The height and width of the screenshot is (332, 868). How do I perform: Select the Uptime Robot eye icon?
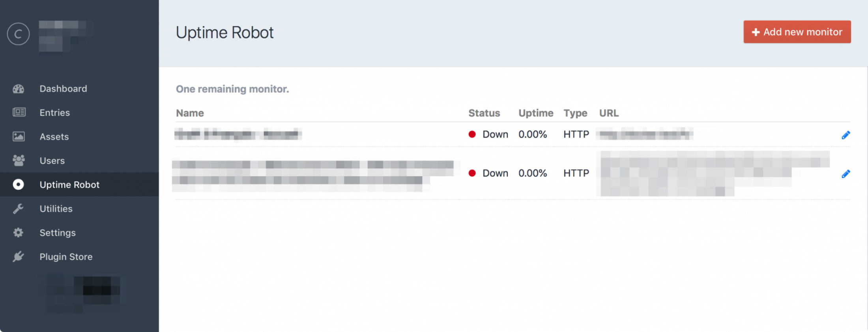(18, 185)
